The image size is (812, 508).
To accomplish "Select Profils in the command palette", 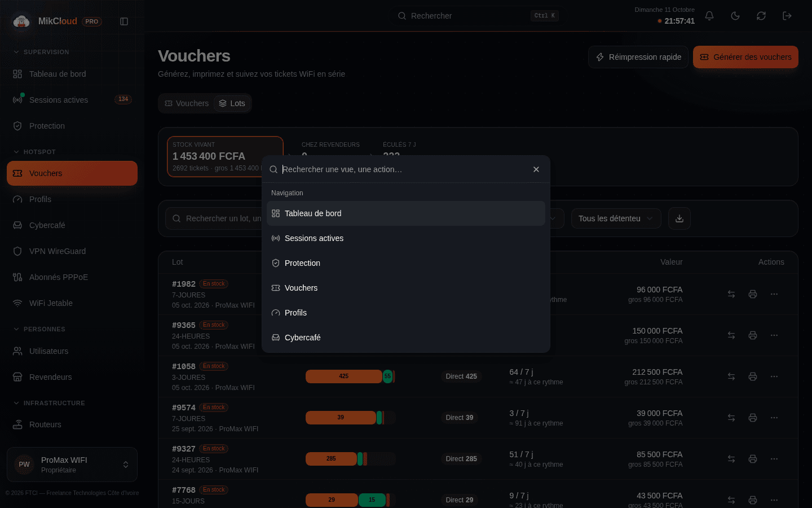I will coord(406,313).
